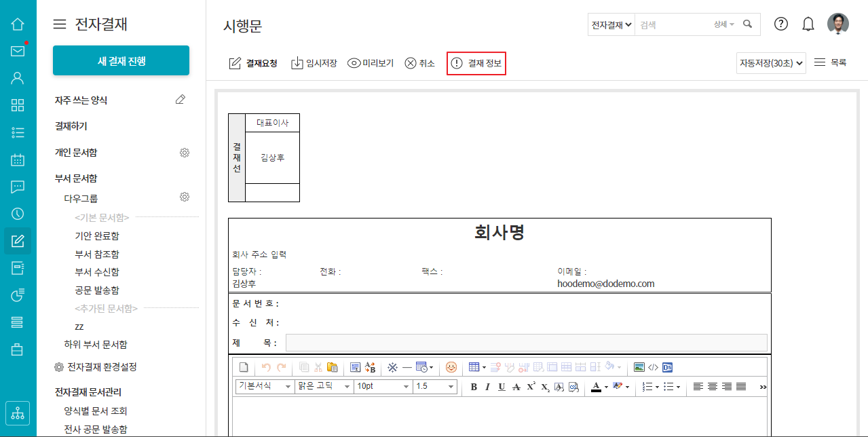
Task: Open the mail icon in left sidebar
Action: 18,51
